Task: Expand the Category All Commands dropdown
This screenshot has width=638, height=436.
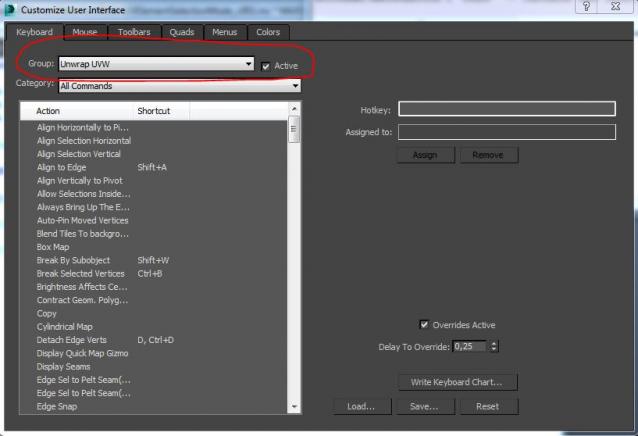Action: pos(179,86)
